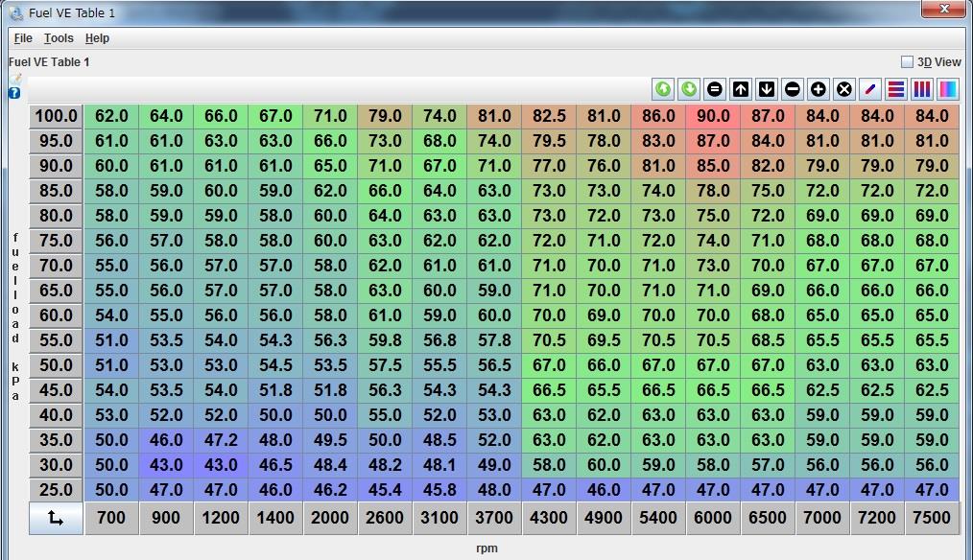Select the 6000 rpm axis bin
This screenshot has height=560, width=973.
pos(713,518)
